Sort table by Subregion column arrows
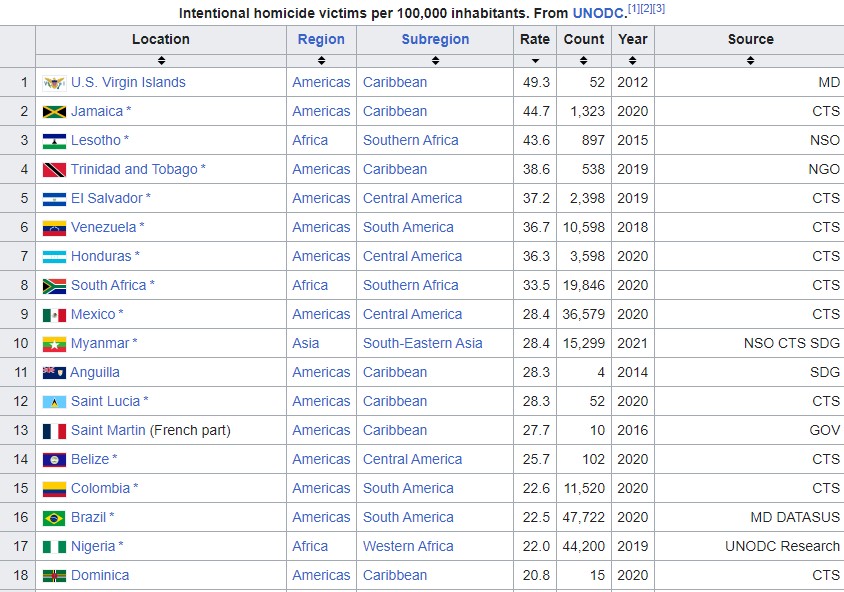 click(435, 61)
